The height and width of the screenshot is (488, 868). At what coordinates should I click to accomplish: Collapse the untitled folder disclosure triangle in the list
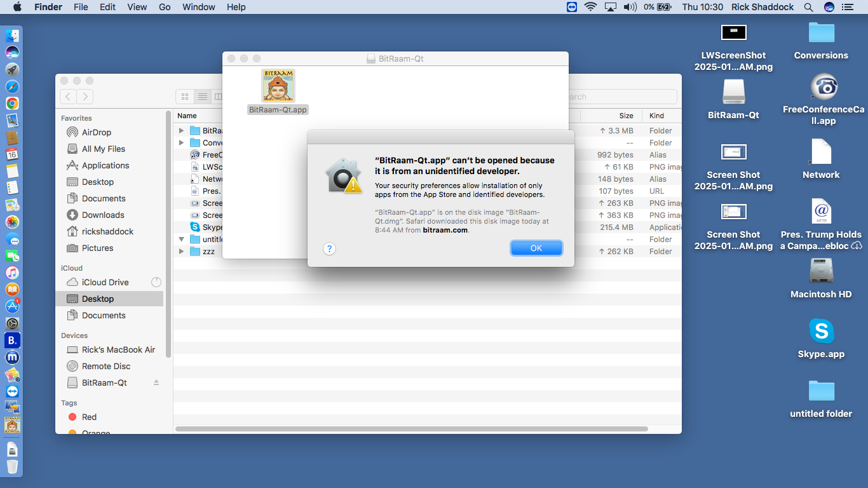tap(181, 240)
